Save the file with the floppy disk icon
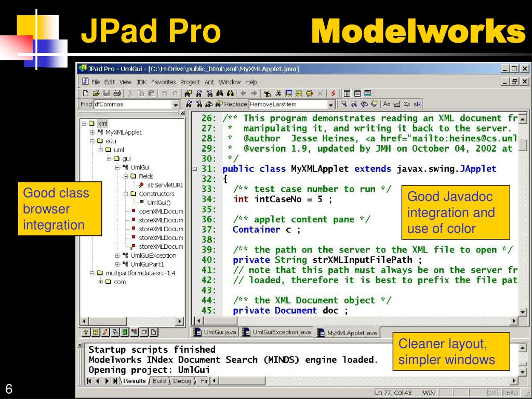The height and width of the screenshot is (399, 532). pyautogui.click(x=107, y=94)
